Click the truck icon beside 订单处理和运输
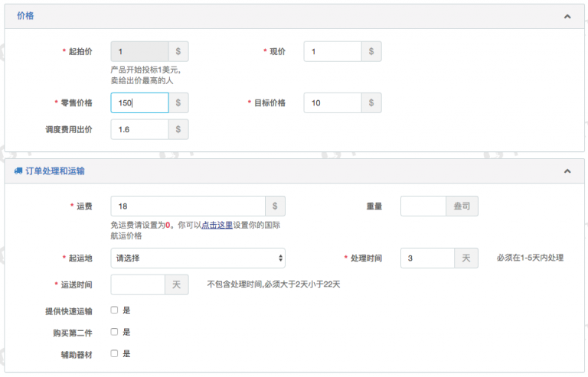Image resolution: width=588 pixels, height=377 pixels. tap(18, 171)
